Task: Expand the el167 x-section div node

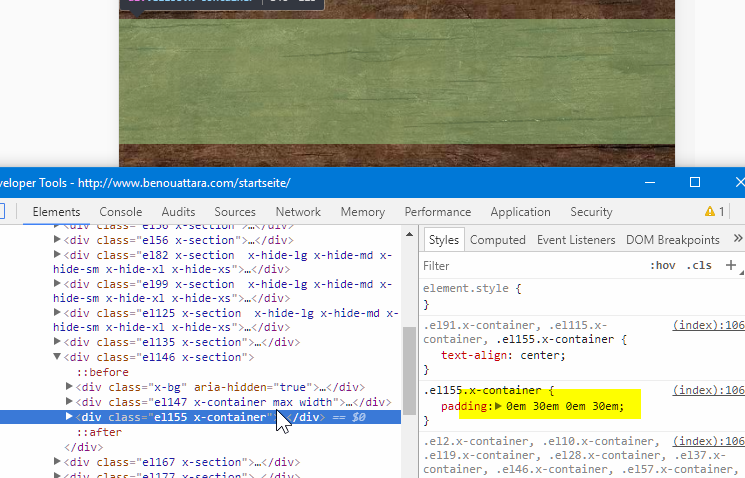Action: [57, 462]
